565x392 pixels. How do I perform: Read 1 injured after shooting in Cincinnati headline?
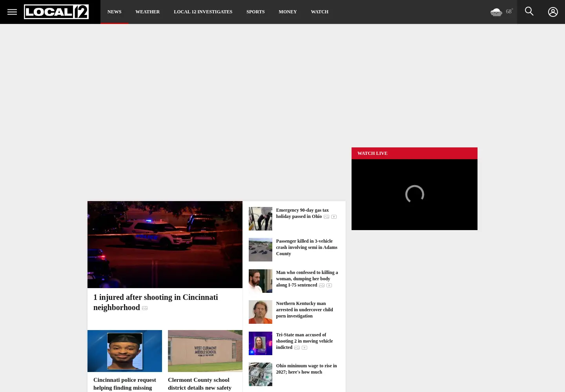coord(155,302)
